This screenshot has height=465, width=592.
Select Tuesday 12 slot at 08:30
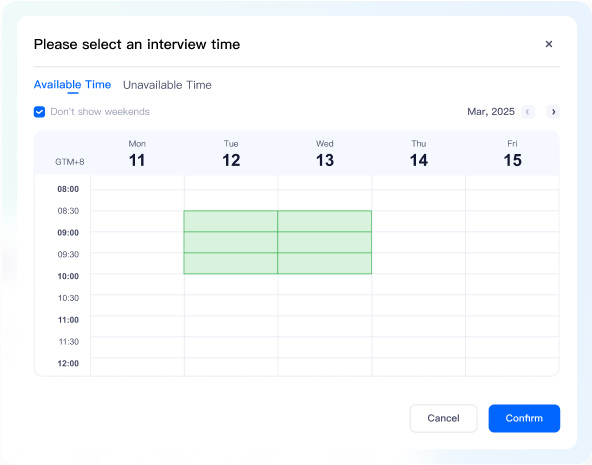tap(231, 221)
